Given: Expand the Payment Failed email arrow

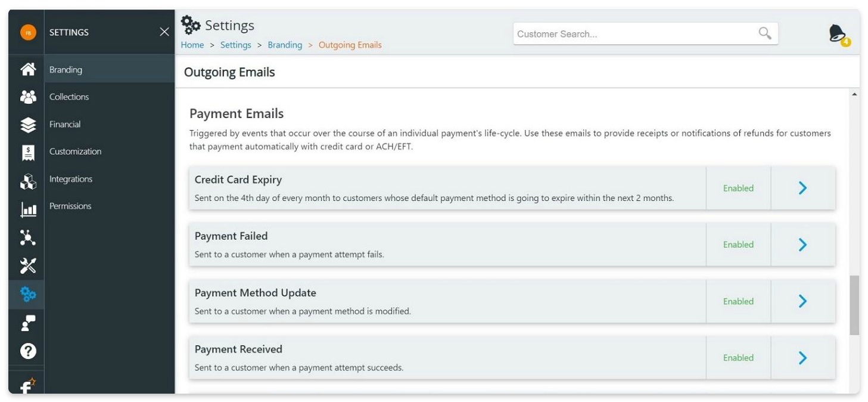Looking at the screenshot, I should (802, 245).
